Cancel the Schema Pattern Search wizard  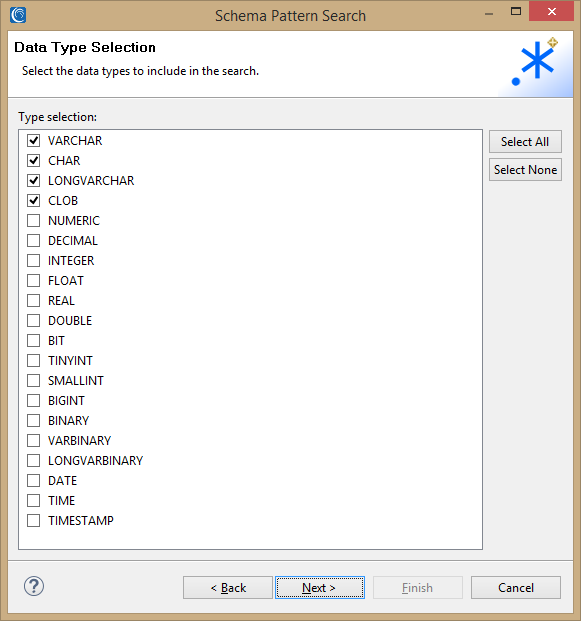(516, 588)
